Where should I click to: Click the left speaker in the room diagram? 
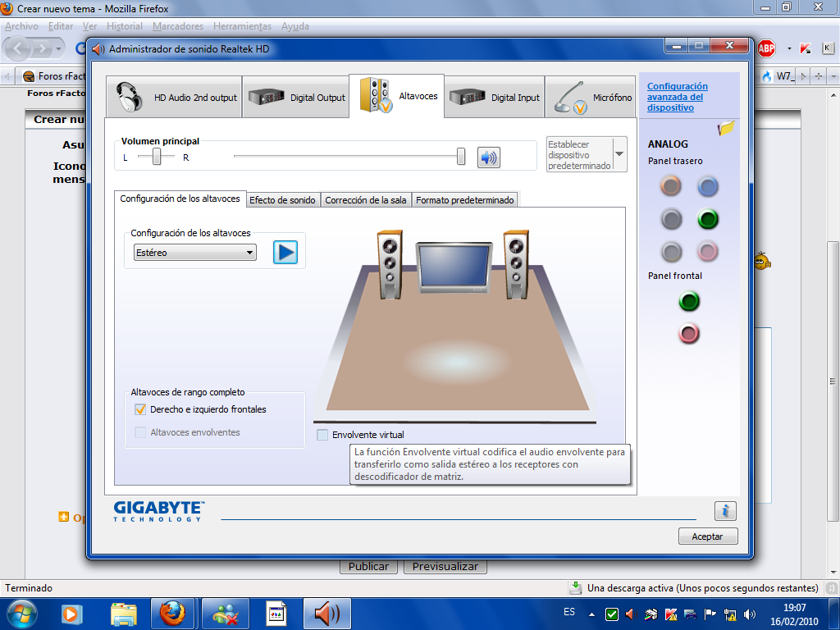[390, 264]
